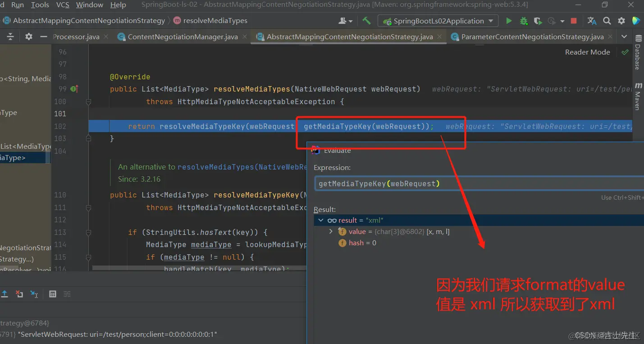Viewport: 644px width, 344px height.
Task: Open the Help menu
Action: [x=118, y=5]
